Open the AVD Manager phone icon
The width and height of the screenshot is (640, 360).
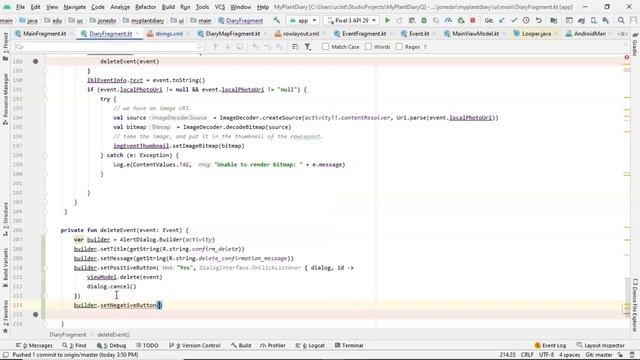pos(593,20)
